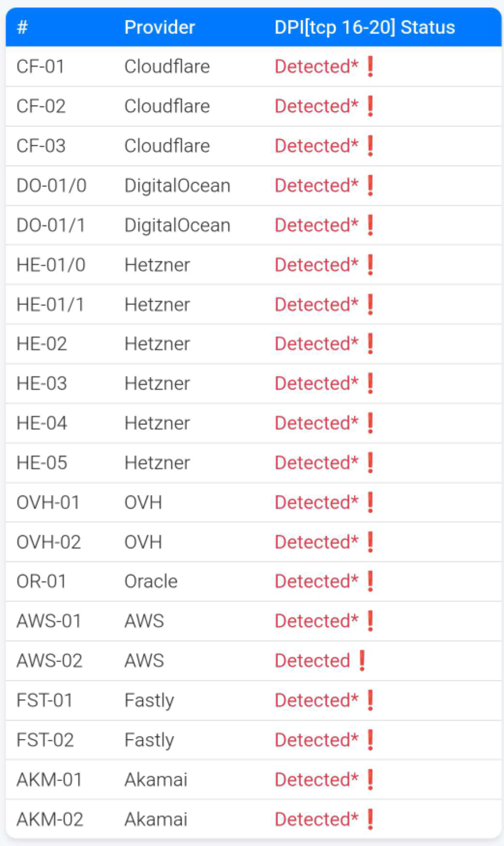Screen dimensions: 504x846
Task: Click the HE-05 row warning icon
Action: click(x=370, y=462)
